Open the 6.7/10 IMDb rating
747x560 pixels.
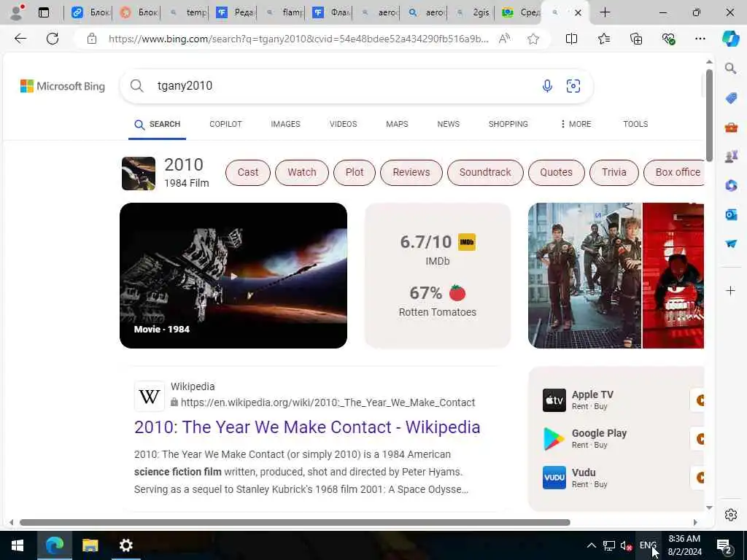[x=438, y=249]
